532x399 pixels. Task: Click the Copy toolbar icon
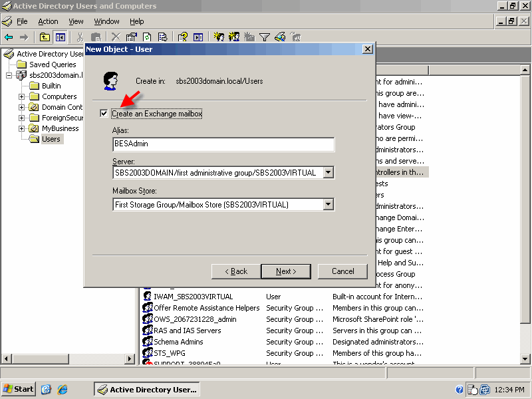click(x=96, y=37)
